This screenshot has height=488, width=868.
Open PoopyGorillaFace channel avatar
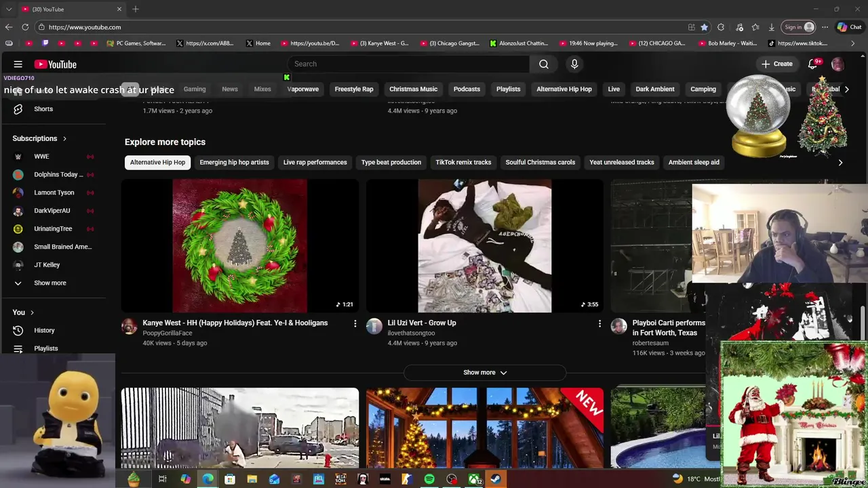tap(130, 327)
